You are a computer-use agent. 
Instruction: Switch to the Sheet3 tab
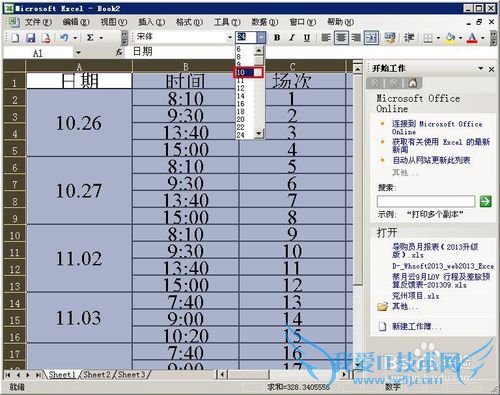[132, 375]
